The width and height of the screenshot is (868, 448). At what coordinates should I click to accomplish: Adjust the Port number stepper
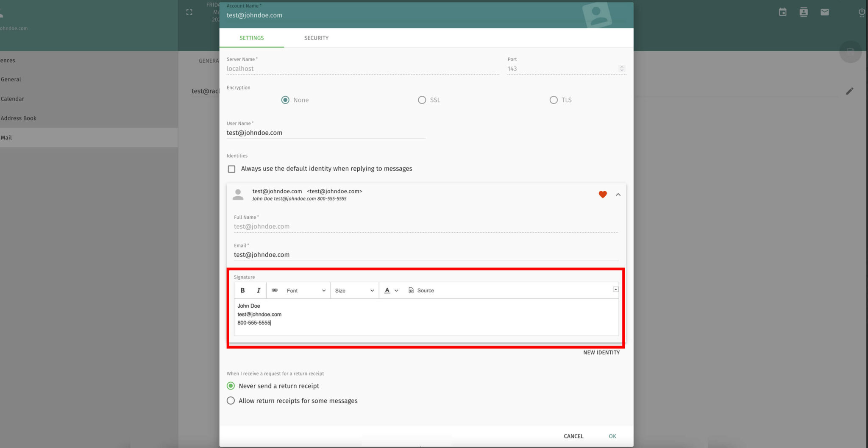[x=622, y=69]
